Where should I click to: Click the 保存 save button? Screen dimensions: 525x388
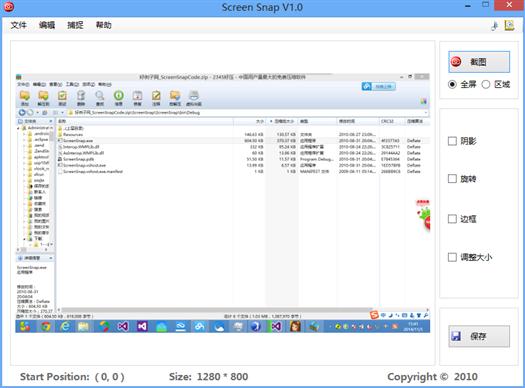479,336
